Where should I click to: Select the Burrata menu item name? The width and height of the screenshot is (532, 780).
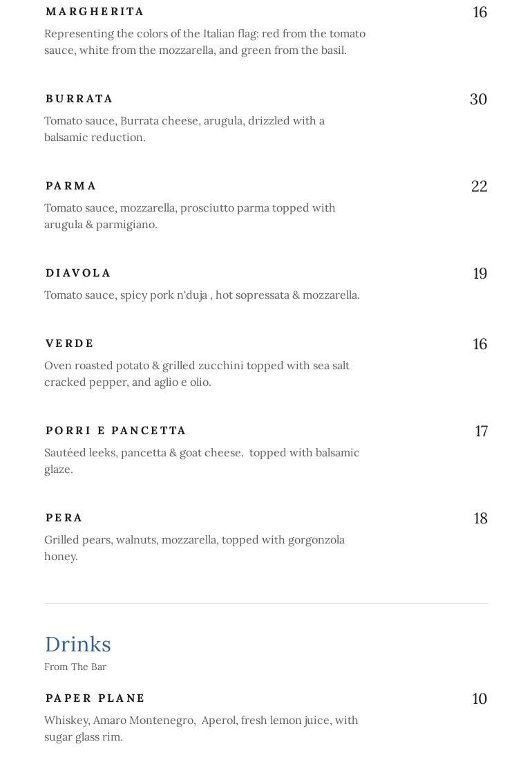(79, 99)
